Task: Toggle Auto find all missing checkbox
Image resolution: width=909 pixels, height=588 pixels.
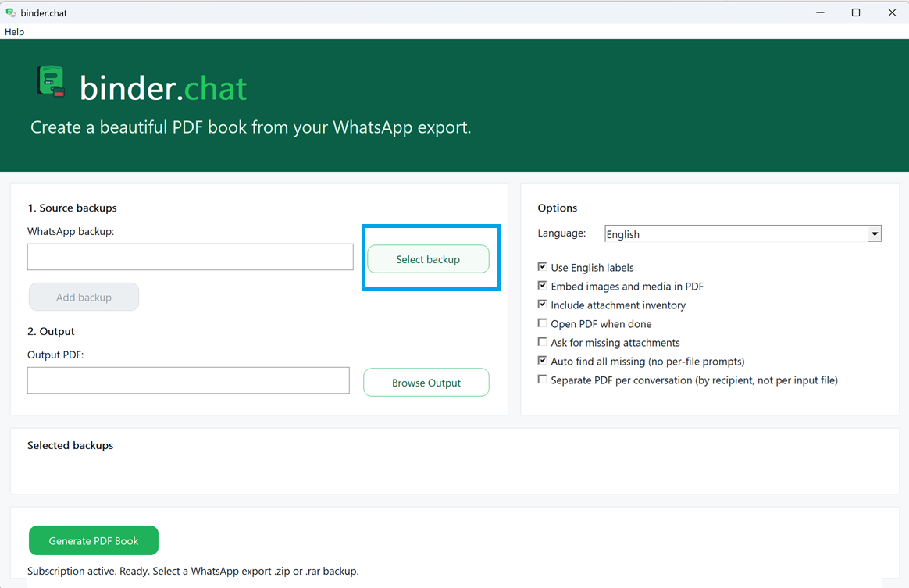Action: pos(542,360)
